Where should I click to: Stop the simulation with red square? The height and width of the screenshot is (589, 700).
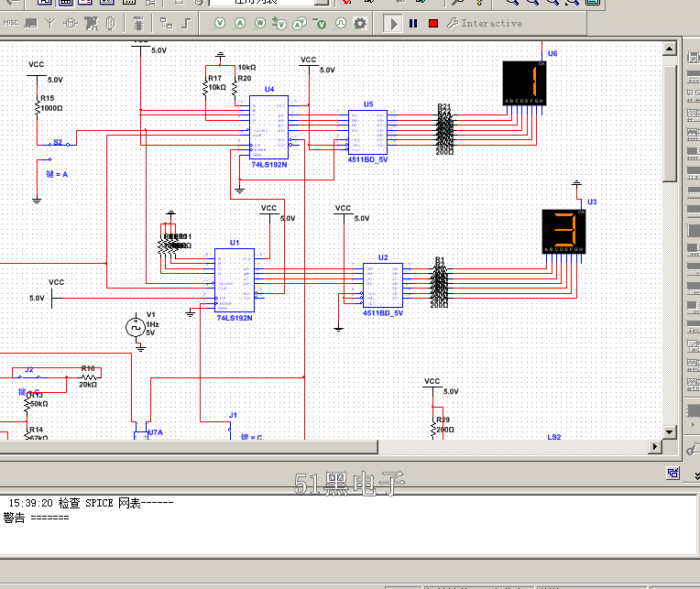point(433,23)
